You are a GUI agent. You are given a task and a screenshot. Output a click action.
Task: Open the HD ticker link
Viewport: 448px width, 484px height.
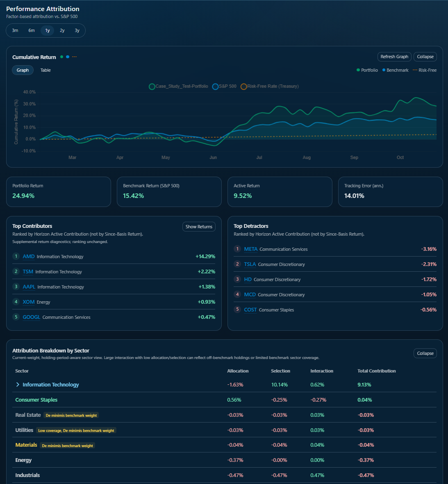(x=248, y=279)
